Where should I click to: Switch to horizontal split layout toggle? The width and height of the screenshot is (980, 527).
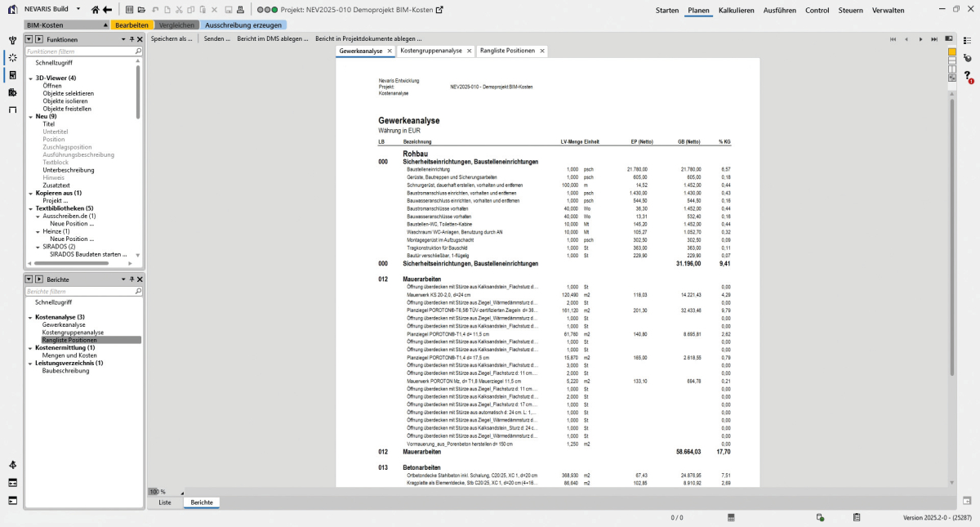[x=952, y=60]
